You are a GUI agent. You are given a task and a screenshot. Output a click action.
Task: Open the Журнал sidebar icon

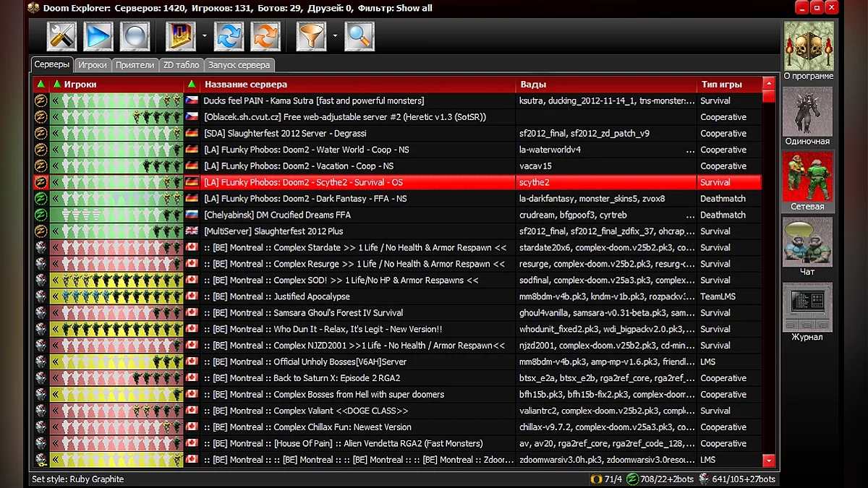807,311
